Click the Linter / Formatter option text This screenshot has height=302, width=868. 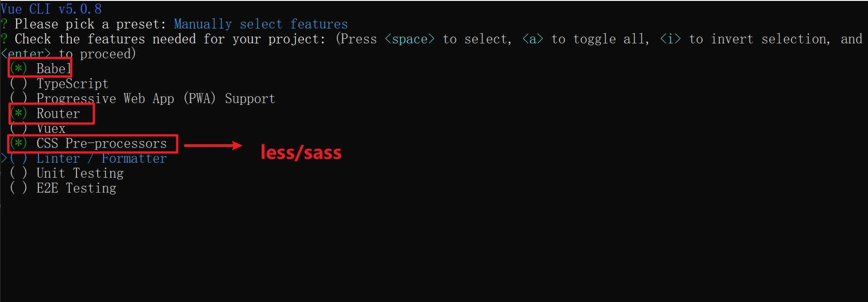tap(101, 158)
